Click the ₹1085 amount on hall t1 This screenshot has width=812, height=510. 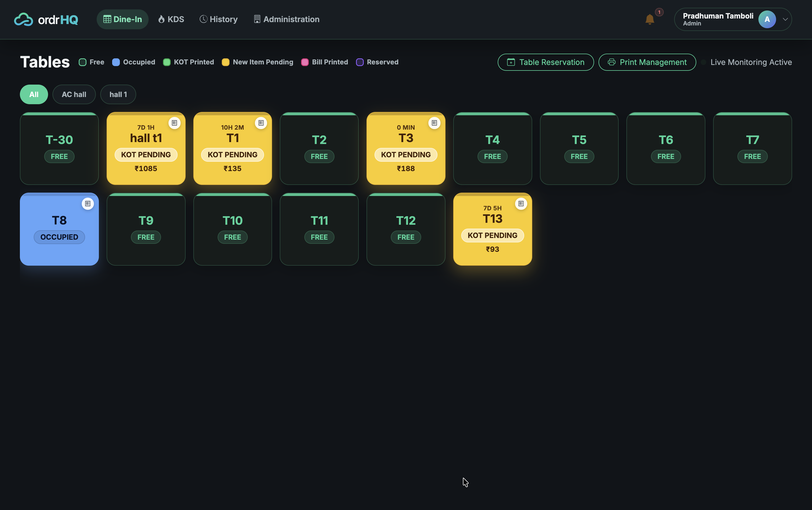point(146,169)
